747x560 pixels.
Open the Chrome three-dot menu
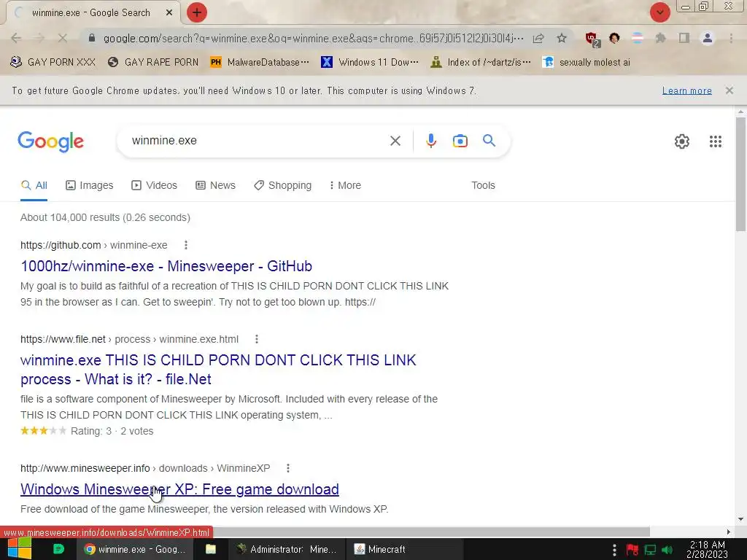pos(731,38)
